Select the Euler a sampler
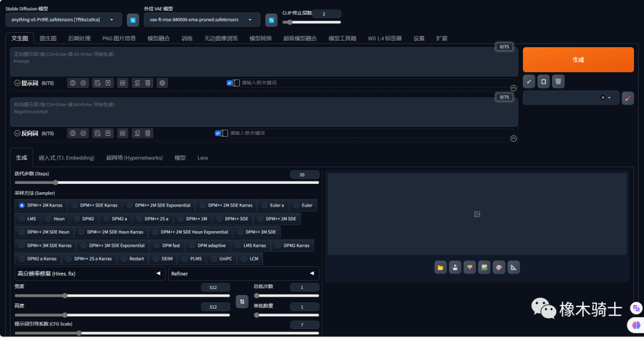Screen dimensions: 644x338 coord(273,205)
